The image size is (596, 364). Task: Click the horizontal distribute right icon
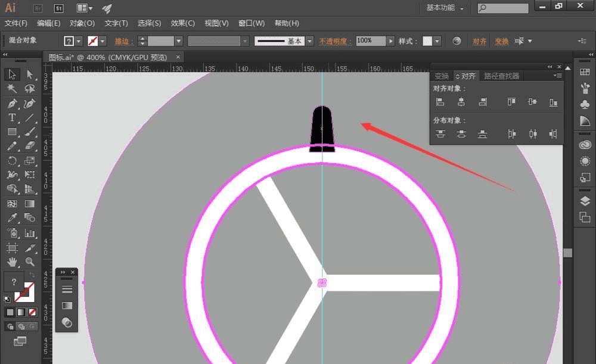553,134
